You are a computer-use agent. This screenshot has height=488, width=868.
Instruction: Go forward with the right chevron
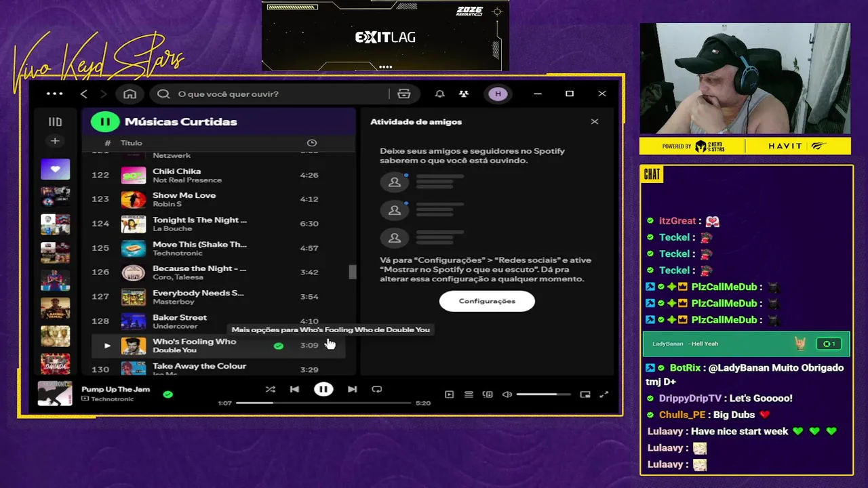[x=103, y=94]
